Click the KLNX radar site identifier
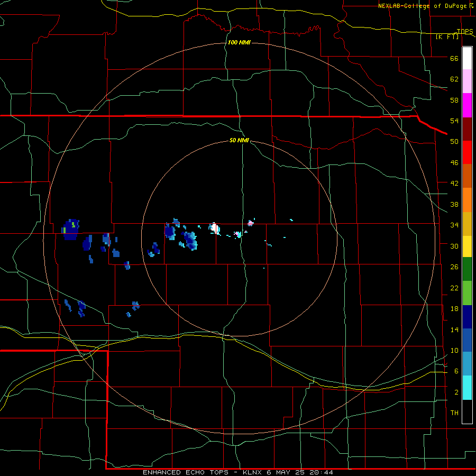This screenshot has height=476, width=476. (x=253, y=472)
